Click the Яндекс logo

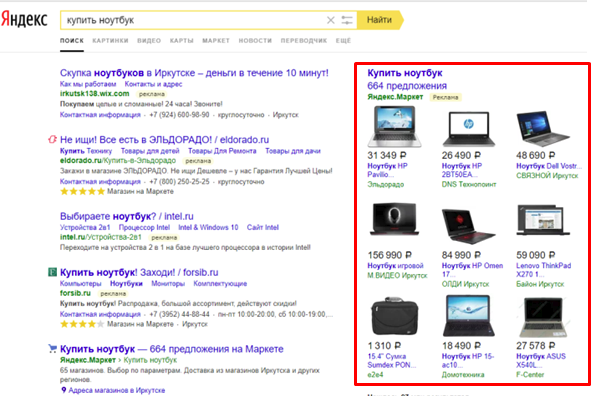click(x=24, y=19)
